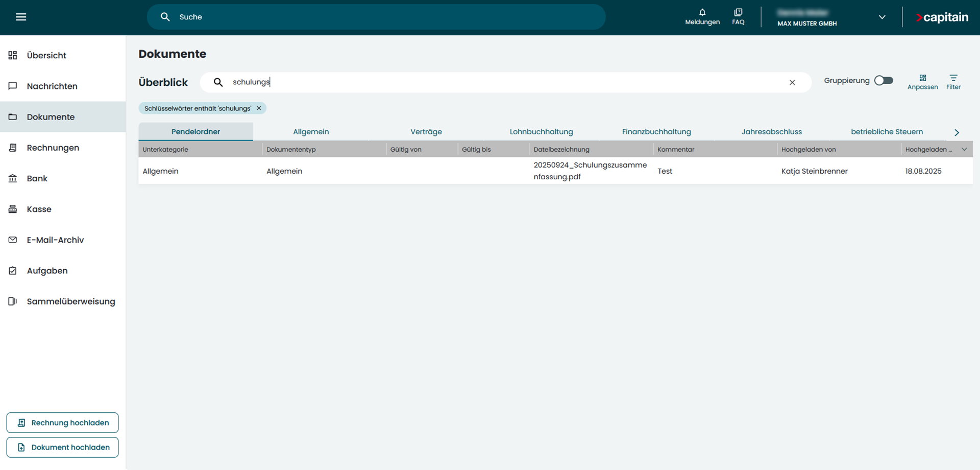Click the Rechnung hochladen button
Viewport: 980px width, 470px height.
pyautogui.click(x=62, y=422)
